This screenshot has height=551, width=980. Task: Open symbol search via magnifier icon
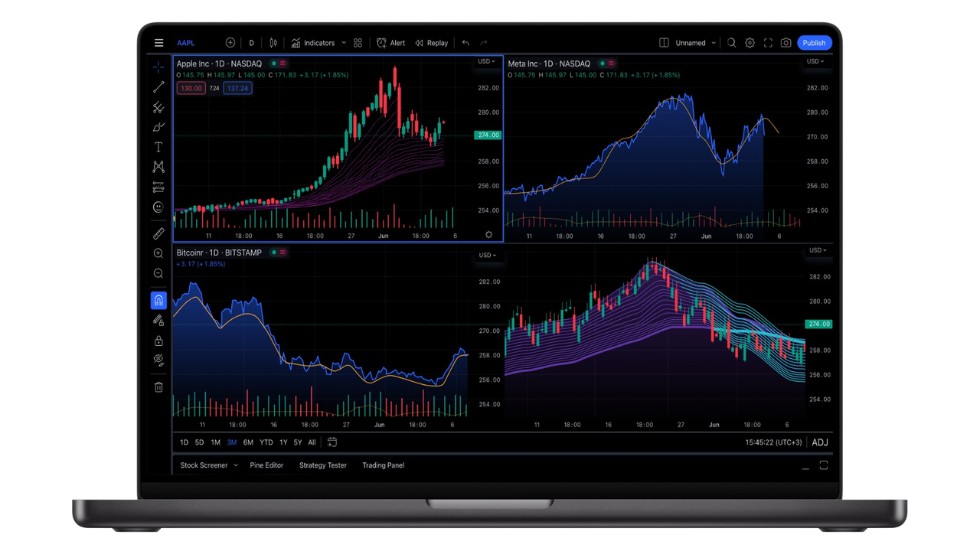coord(732,43)
